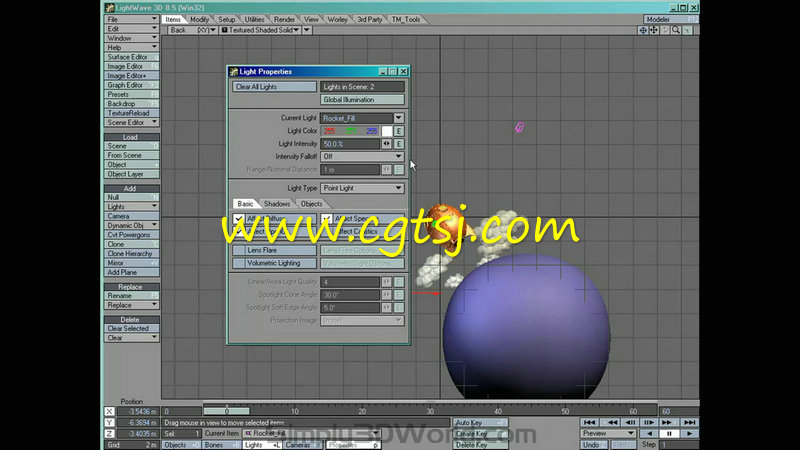Play the animation forward

689,434
